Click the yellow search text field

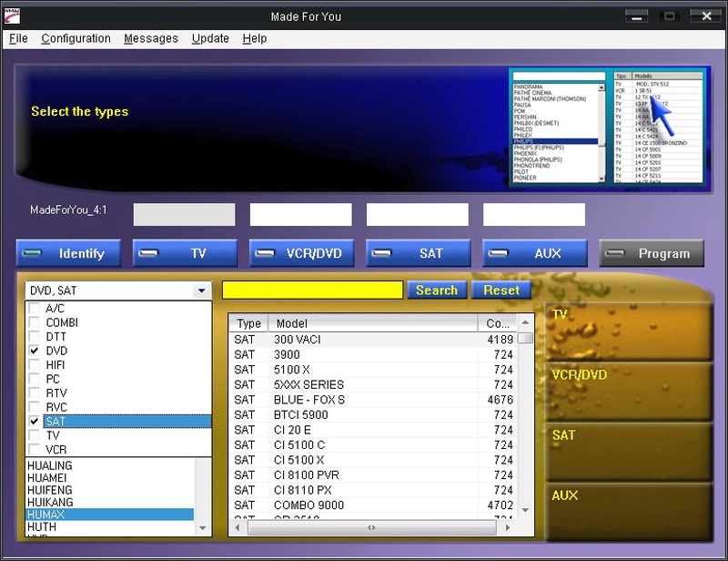[312, 290]
